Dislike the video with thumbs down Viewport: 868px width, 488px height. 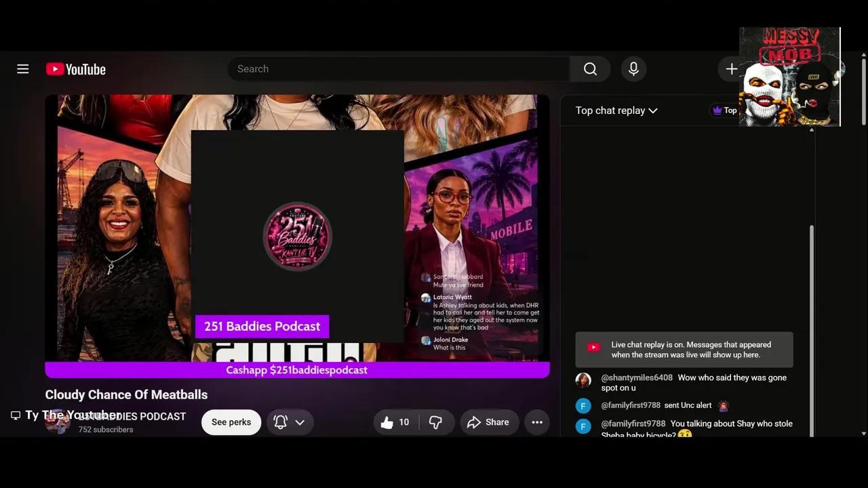[x=436, y=422]
